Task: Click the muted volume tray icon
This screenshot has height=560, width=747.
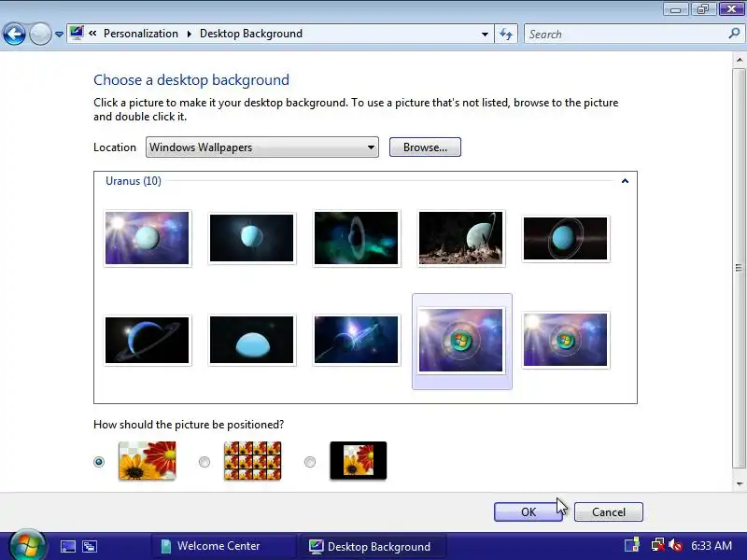Action: [675, 545]
